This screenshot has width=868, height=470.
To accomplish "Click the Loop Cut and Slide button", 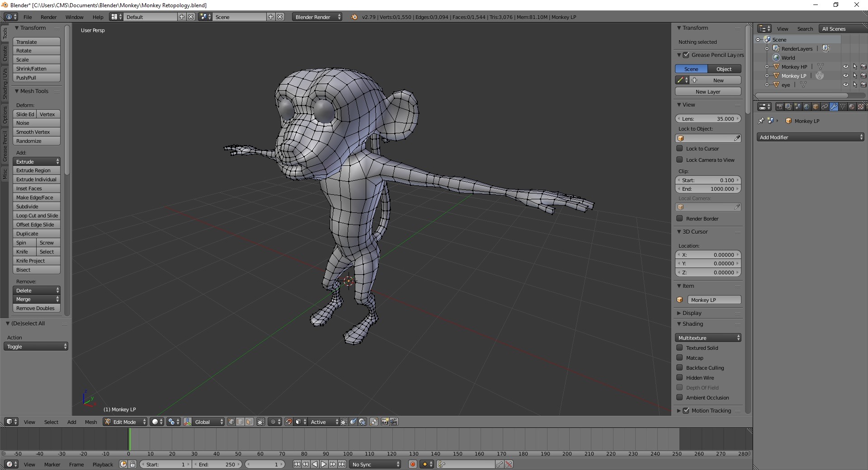I will click(37, 215).
